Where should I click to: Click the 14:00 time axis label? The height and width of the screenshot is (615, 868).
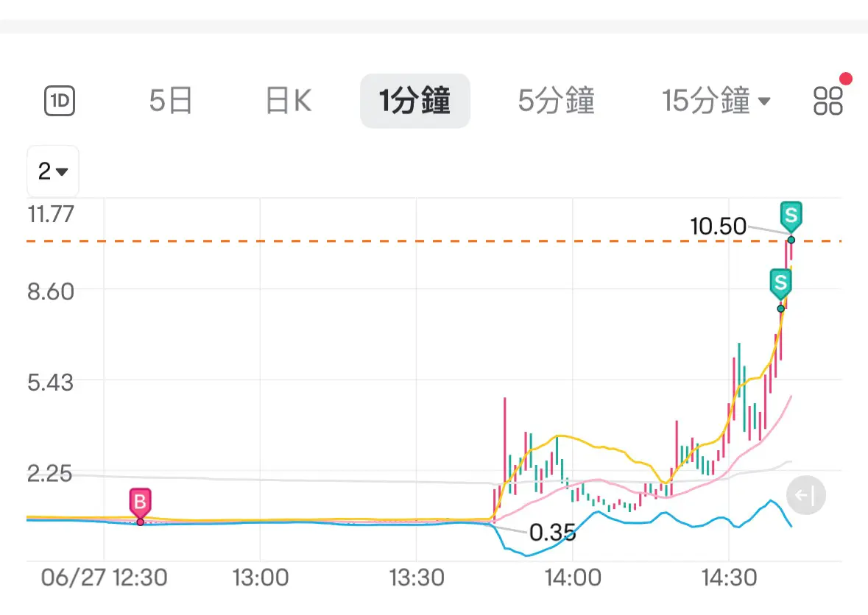click(x=573, y=578)
